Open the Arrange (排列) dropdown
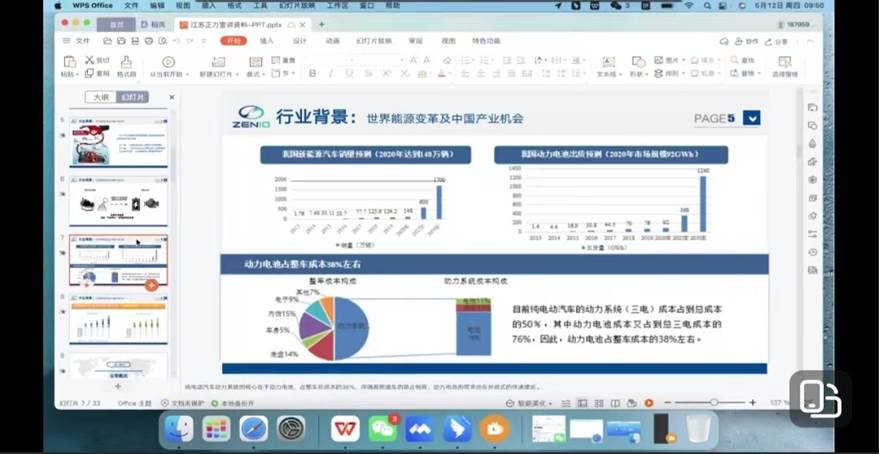This screenshot has width=879, height=454. (x=668, y=73)
